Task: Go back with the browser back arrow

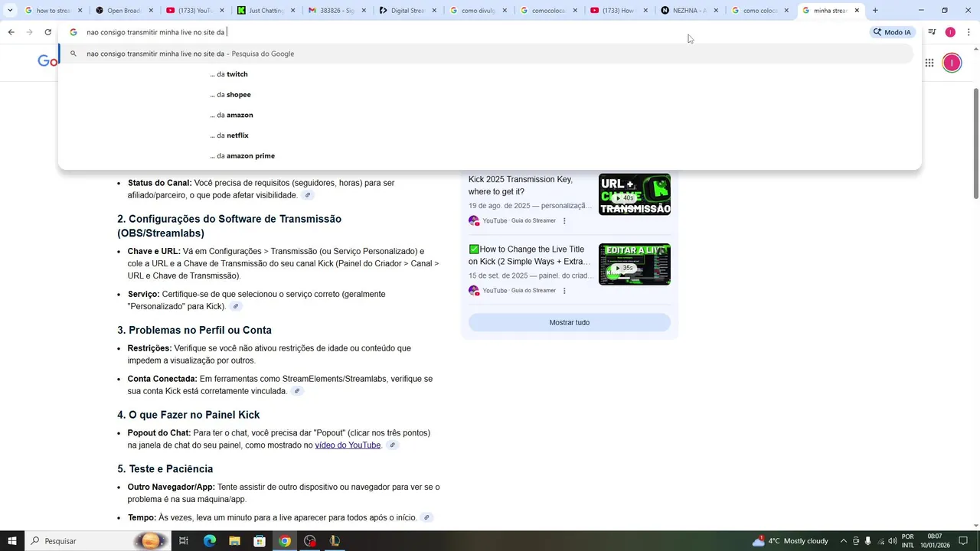Action: coord(11,32)
